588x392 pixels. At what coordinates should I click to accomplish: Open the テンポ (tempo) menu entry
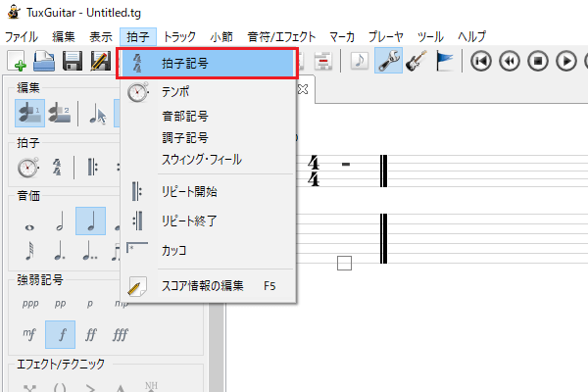click(176, 93)
